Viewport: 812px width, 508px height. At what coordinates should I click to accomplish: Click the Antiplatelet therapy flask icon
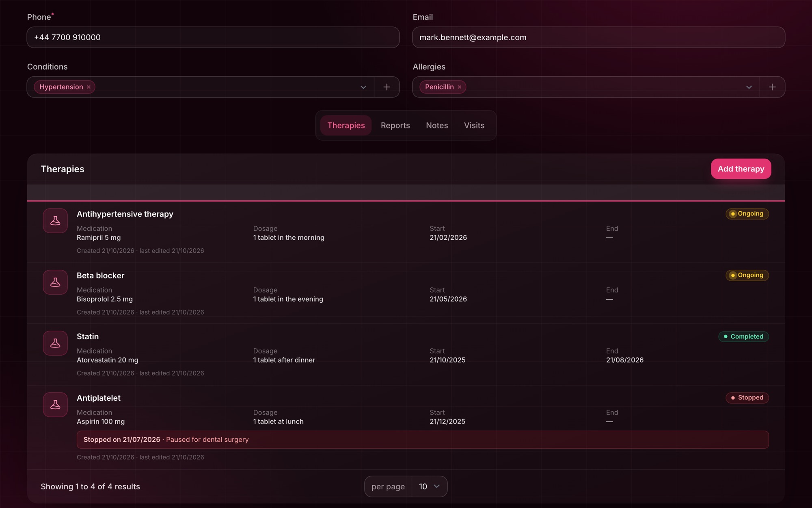pyautogui.click(x=55, y=404)
